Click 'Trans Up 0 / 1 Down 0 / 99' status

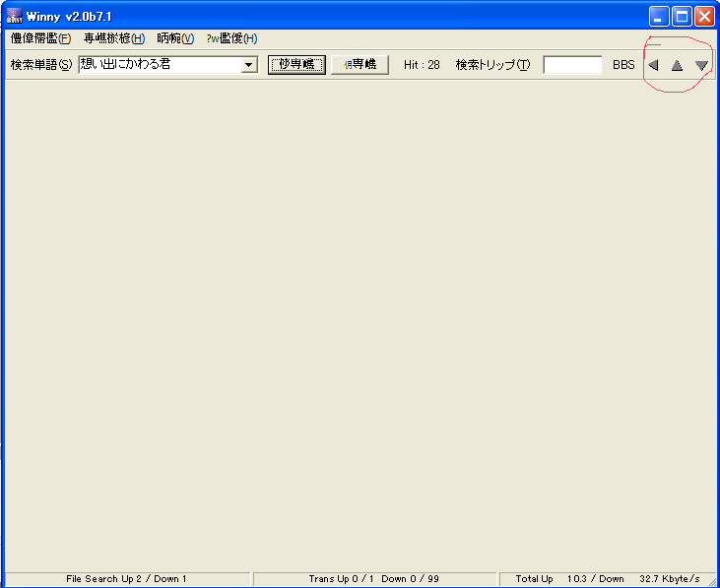click(373, 579)
